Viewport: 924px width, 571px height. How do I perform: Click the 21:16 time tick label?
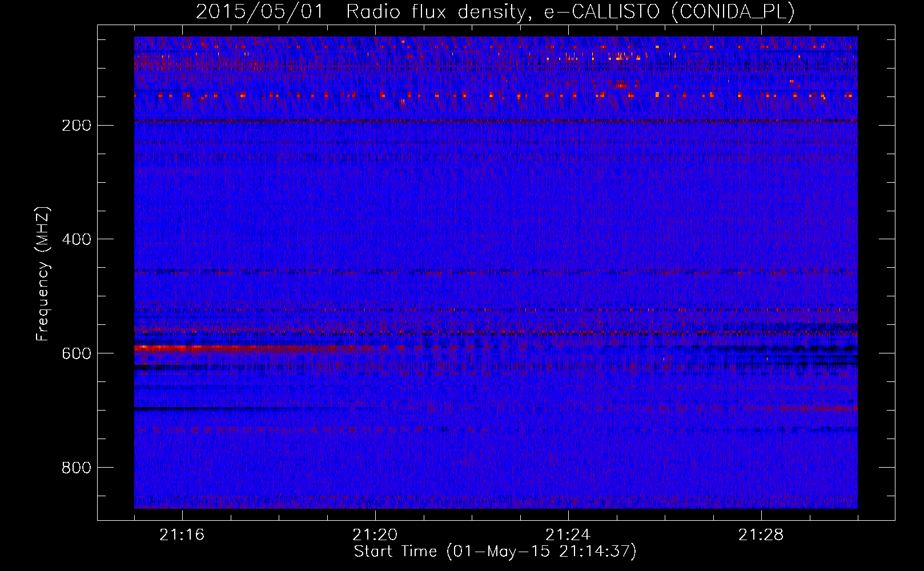click(182, 535)
